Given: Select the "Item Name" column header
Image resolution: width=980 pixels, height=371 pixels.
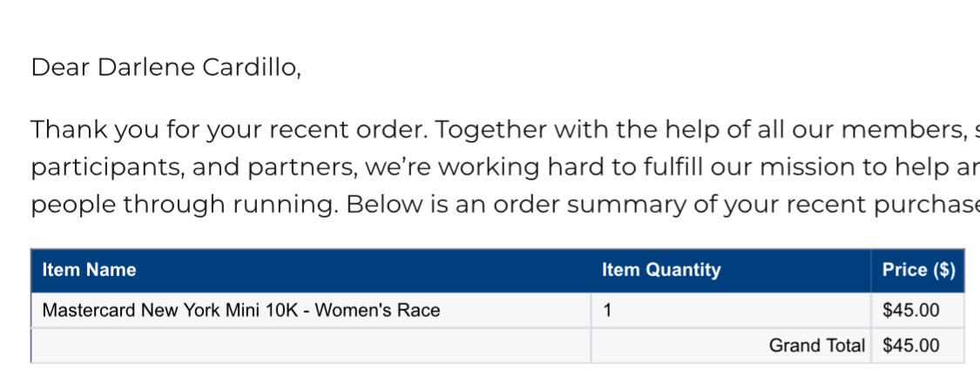Looking at the screenshot, I should [x=89, y=270].
